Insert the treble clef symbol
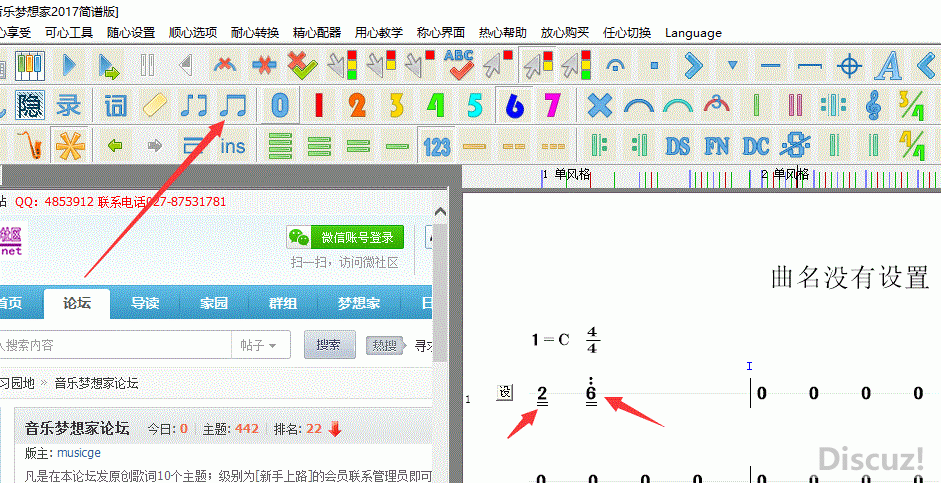The height and width of the screenshot is (483, 941). pos(873,106)
